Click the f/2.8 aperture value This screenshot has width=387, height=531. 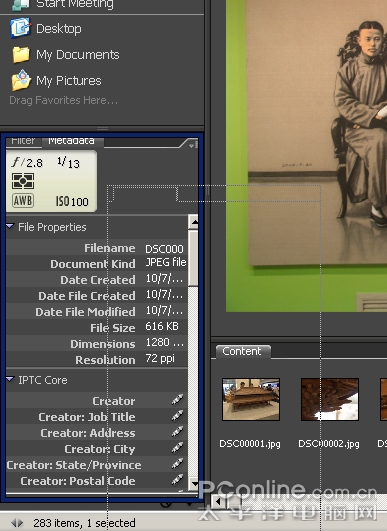27,163
